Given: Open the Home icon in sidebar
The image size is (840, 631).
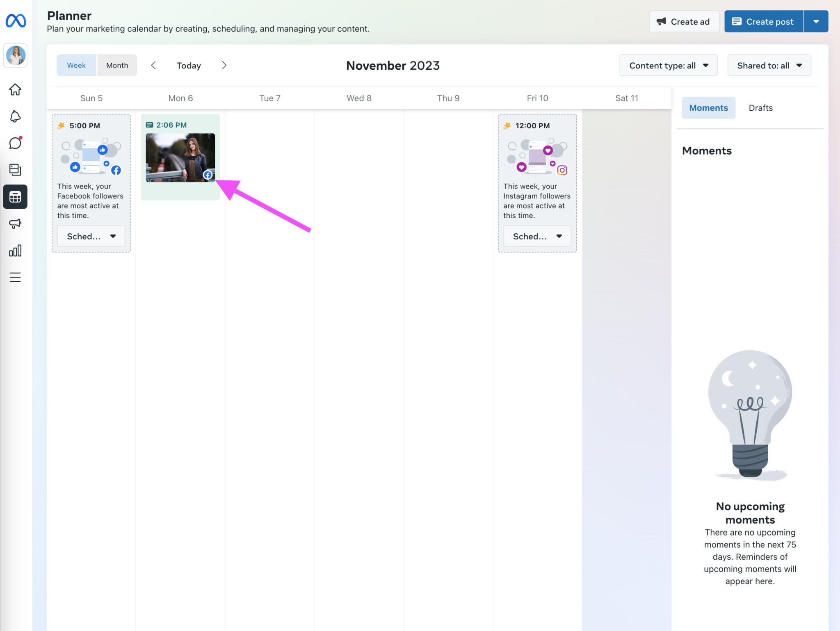Looking at the screenshot, I should pos(15,90).
